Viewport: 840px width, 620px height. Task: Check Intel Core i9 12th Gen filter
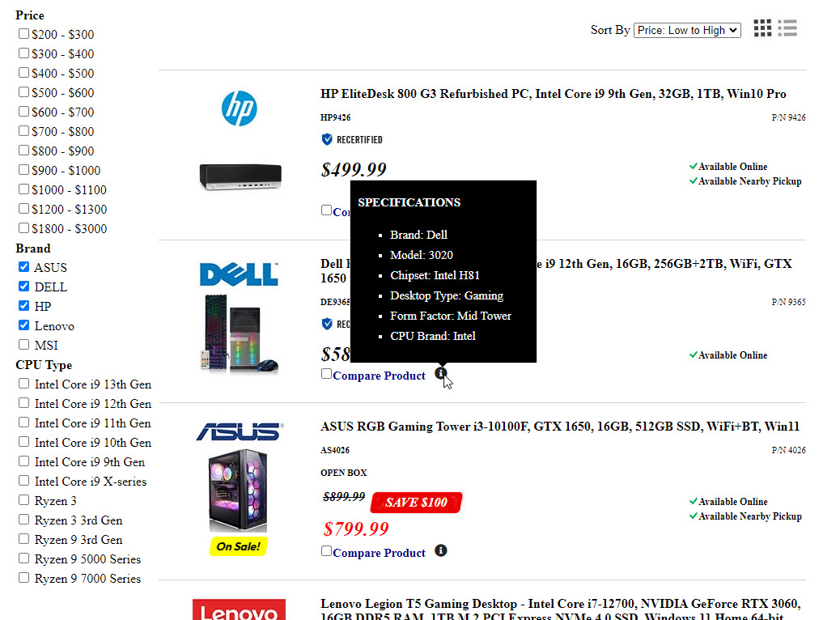[x=24, y=403]
